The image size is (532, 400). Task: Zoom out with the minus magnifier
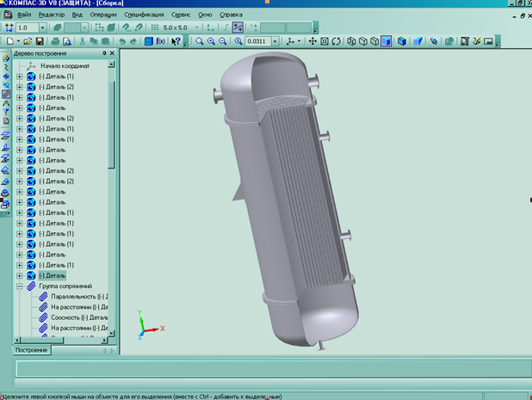coord(223,41)
